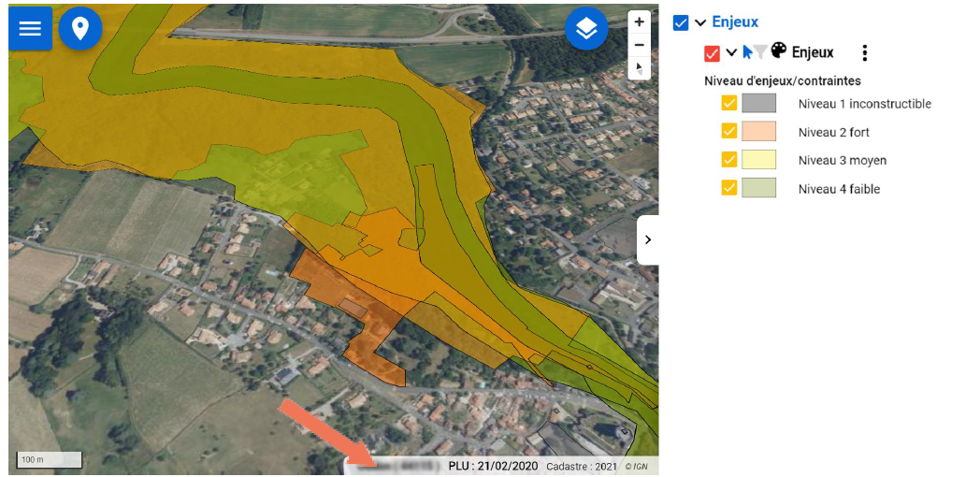Uncheck the blue Enjeux group checkbox
This screenshot has height=477, width=980.
point(681,22)
